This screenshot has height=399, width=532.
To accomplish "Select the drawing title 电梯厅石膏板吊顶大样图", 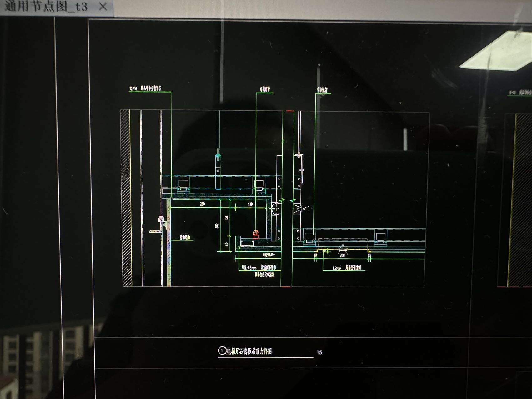I will 249,351.
